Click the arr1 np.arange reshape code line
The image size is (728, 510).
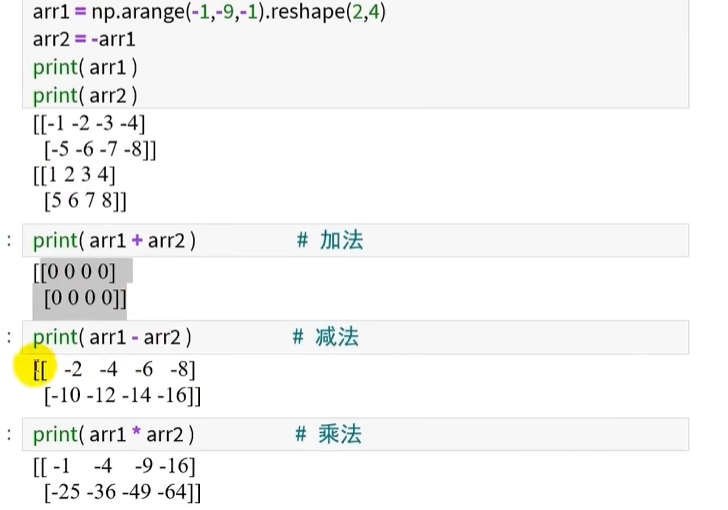[210, 13]
